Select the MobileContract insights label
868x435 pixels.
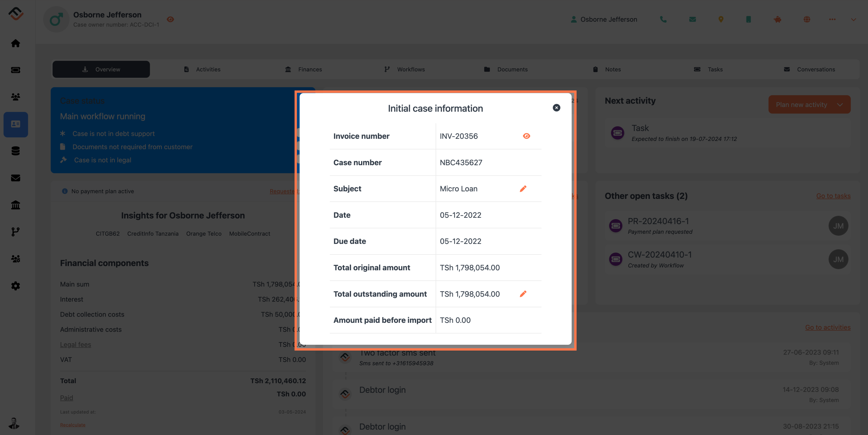(249, 234)
